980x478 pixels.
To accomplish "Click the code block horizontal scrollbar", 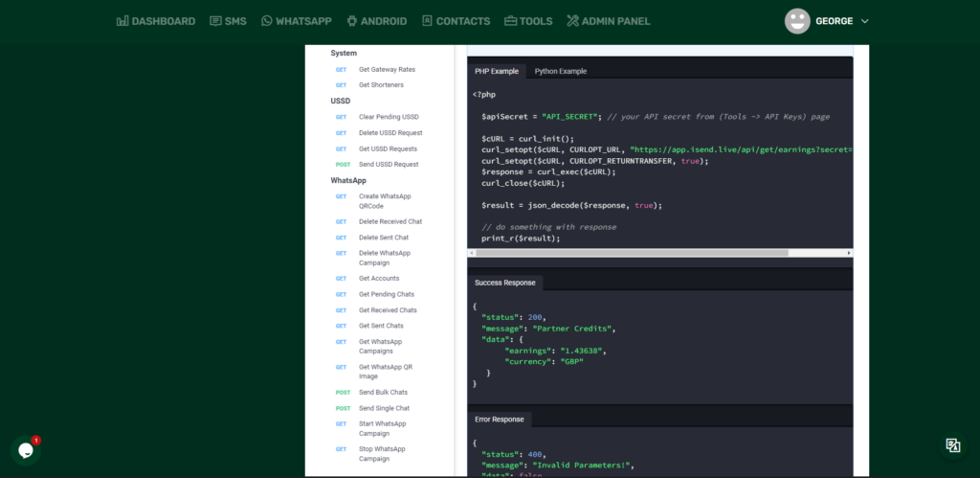I will [632, 253].
